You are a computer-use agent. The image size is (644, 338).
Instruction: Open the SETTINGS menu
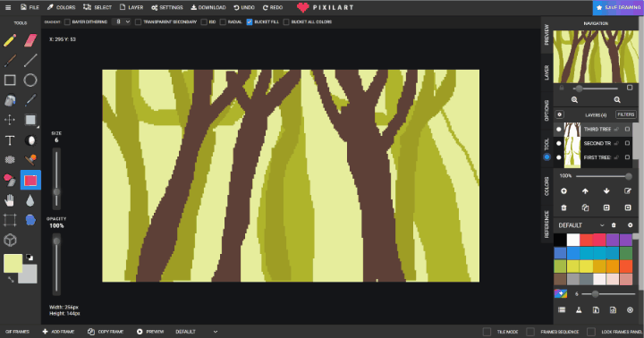(167, 7)
